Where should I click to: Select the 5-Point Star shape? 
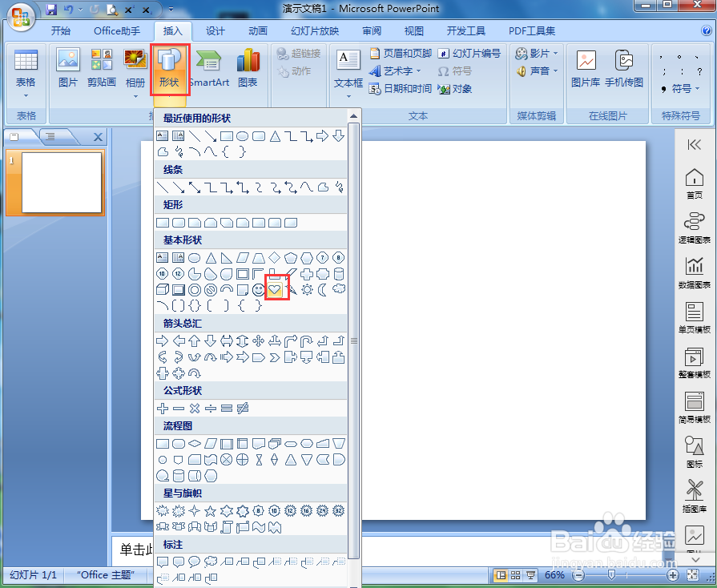coord(211,511)
